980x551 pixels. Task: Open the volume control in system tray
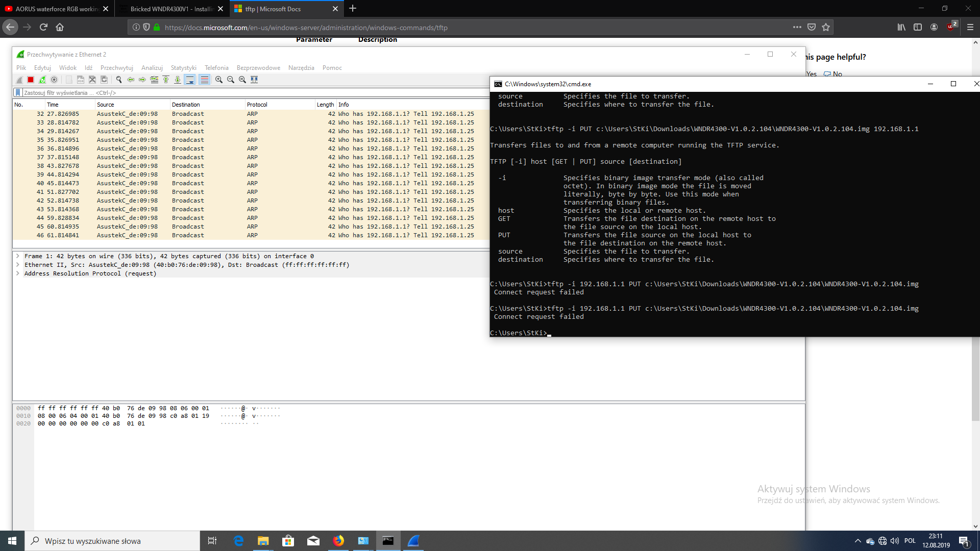894,541
